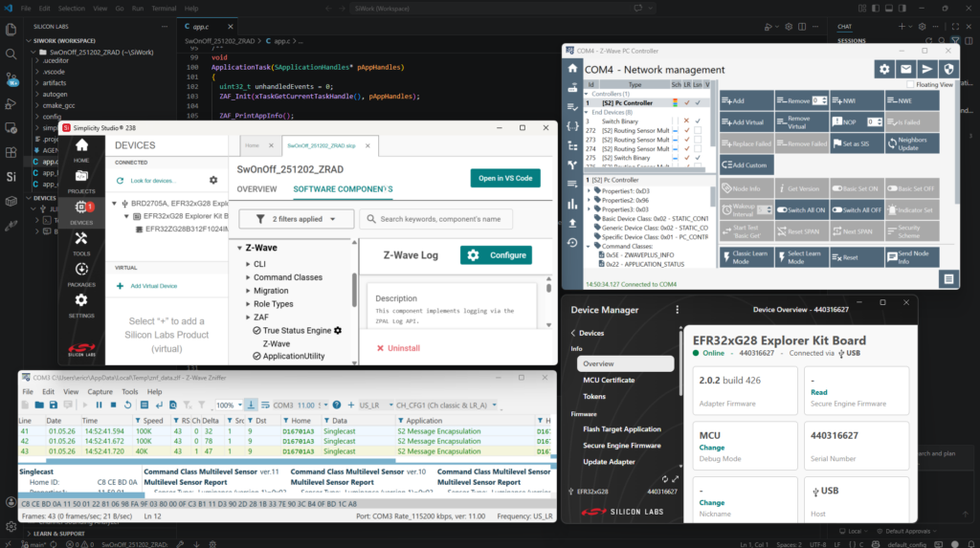The image size is (980, 548).
Task: Open the Device Manager three-dot menu
Action: (x=677, y=310)
